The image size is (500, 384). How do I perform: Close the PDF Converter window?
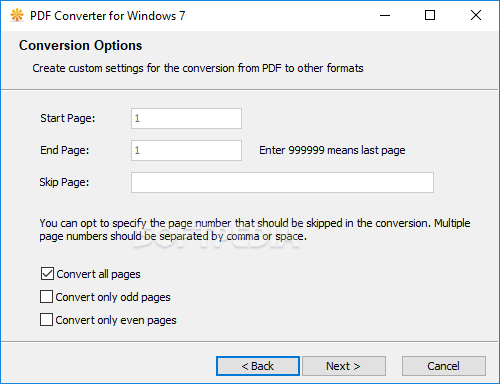pos(476,15)
